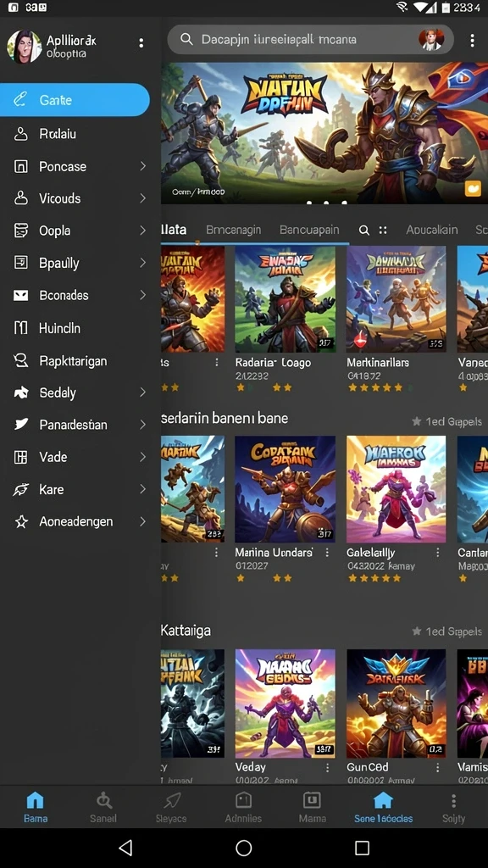This screenshot has width=488, height=868.
Task: Go to Bama home tab
Action: pos(36,807)
